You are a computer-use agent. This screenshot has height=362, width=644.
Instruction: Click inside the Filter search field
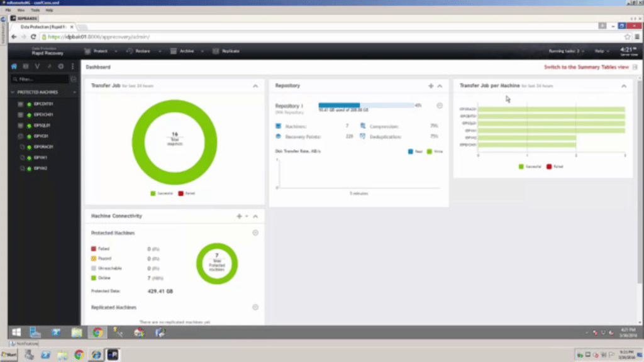point(38,79)
